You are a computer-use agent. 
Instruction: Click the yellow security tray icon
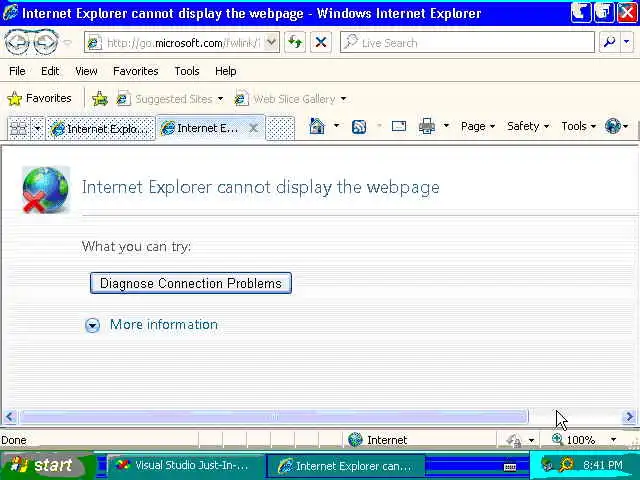point(567,464)
